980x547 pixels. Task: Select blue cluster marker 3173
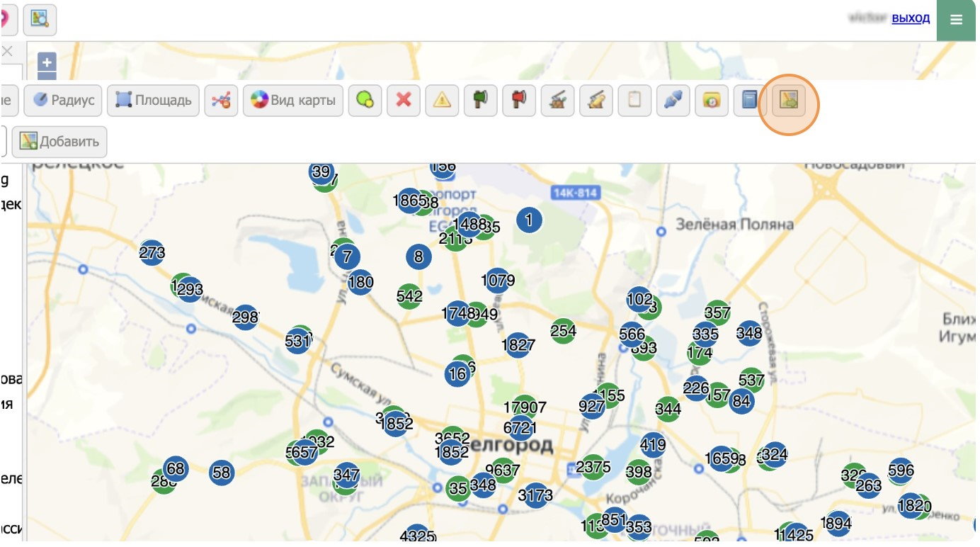pyautogui.click(x=535, y=495)
